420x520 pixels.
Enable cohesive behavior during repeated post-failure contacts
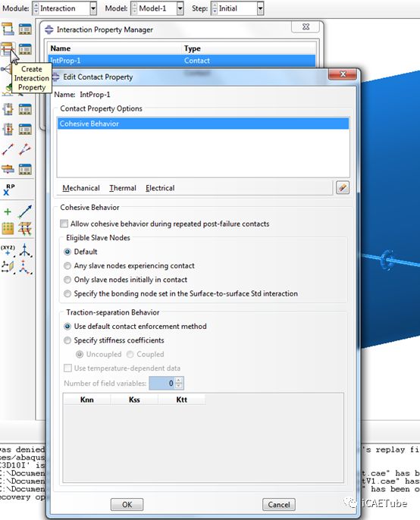coord(64,224)
